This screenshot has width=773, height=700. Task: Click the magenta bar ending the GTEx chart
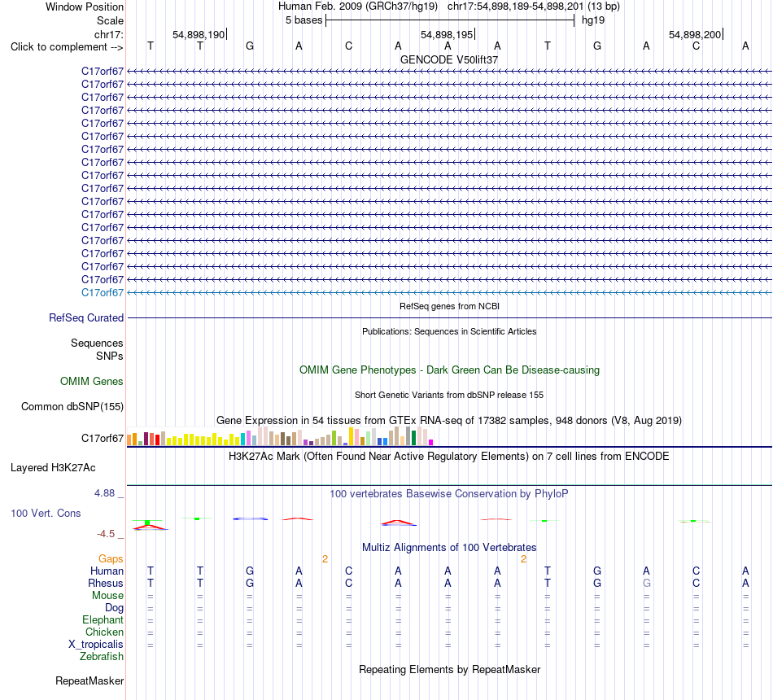431,443
